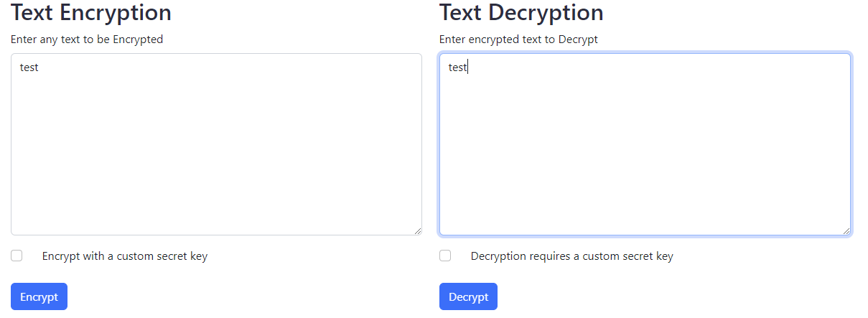Enable Encrypt with a custom secret key checkbox
The width and height of the screenshot is (868, 318).
click(17, 256)
